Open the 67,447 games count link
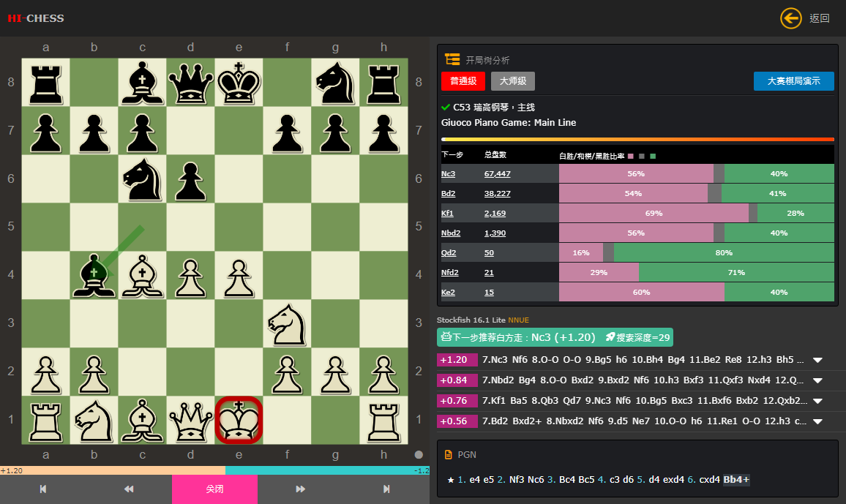 click(x=498, y=173)
